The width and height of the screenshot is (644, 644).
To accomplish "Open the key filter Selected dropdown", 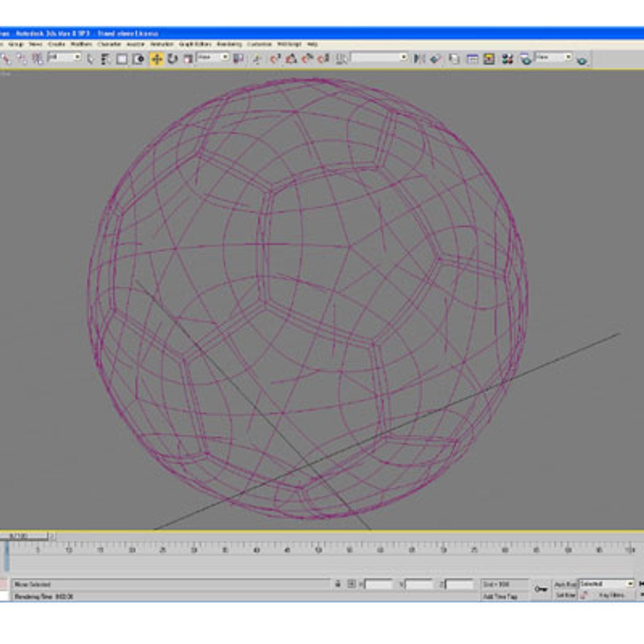I will tap(606, 584).
